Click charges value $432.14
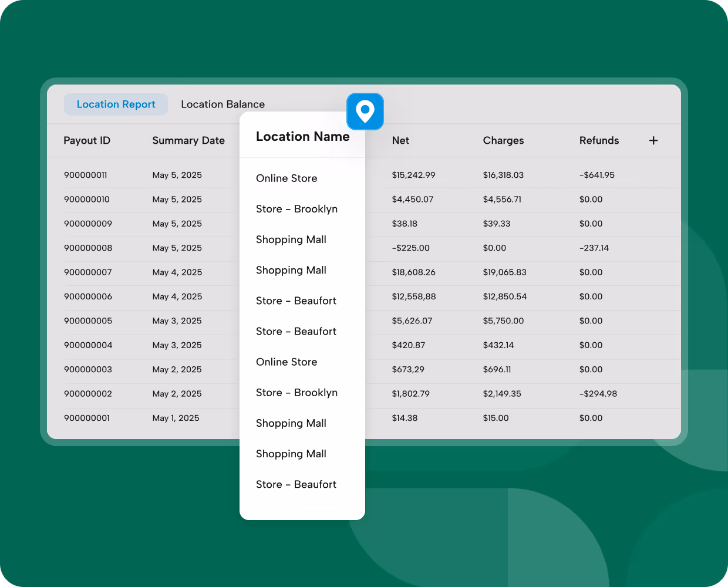The image size is (728, 587). tap(498, 345)
